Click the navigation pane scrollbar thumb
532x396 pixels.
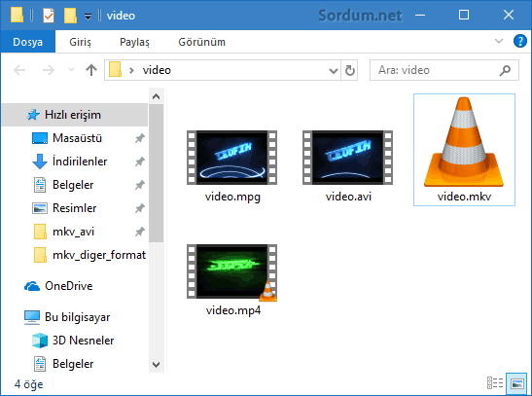click(x=156, y=173)
